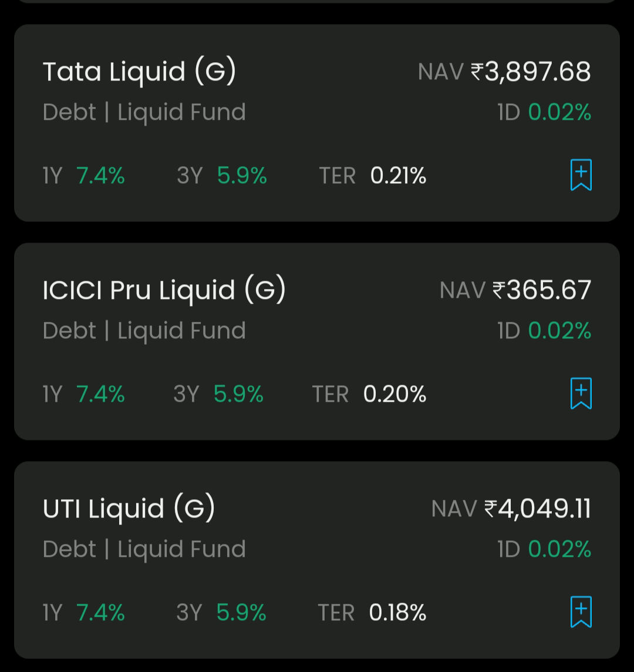Add ICICI Pru Liquid (G) to watchlist
Viewport: 634px width, 672px height.
pyautogui.click(x=581, y=394)
